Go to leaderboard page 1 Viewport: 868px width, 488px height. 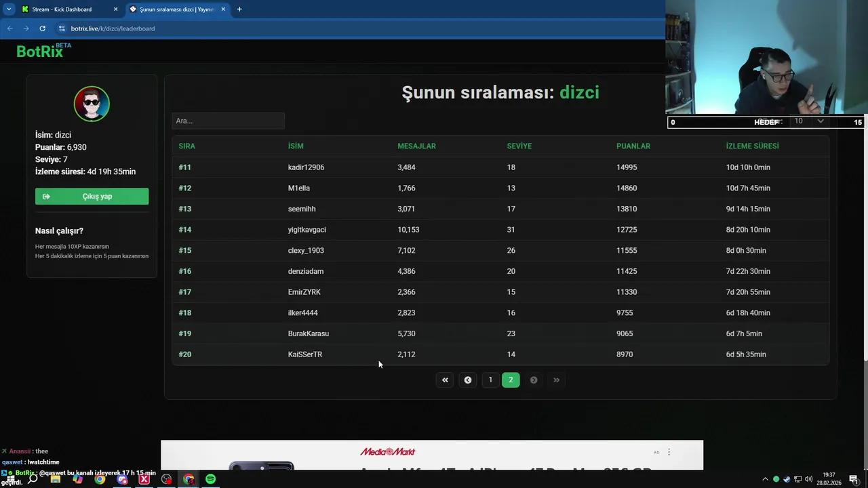tap(490, 380)
